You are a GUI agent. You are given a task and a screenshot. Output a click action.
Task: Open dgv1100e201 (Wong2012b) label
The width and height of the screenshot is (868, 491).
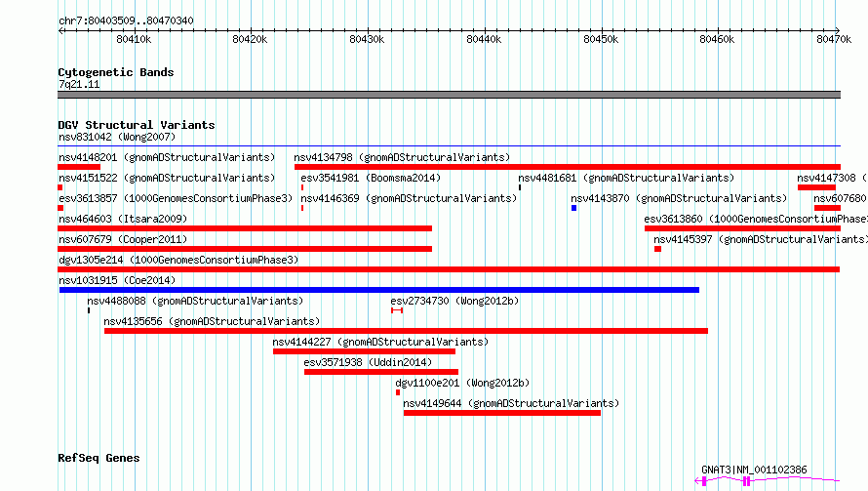[462, 383]
